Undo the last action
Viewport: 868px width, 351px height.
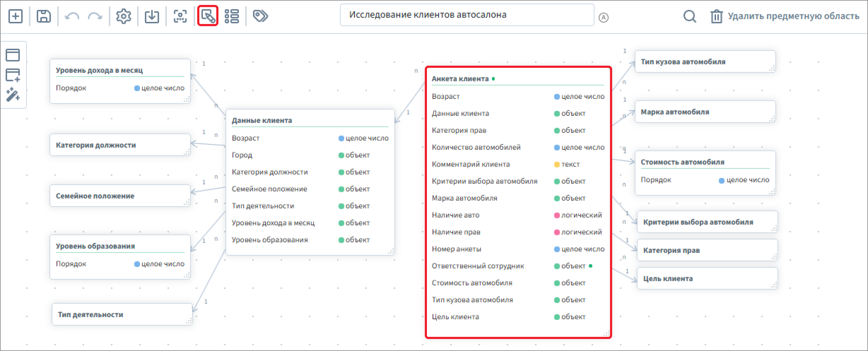(72, 16)
